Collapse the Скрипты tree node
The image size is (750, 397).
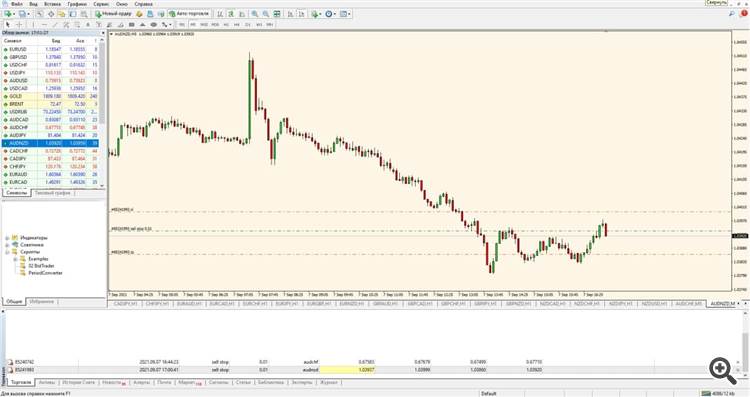(x=7, y=252)
